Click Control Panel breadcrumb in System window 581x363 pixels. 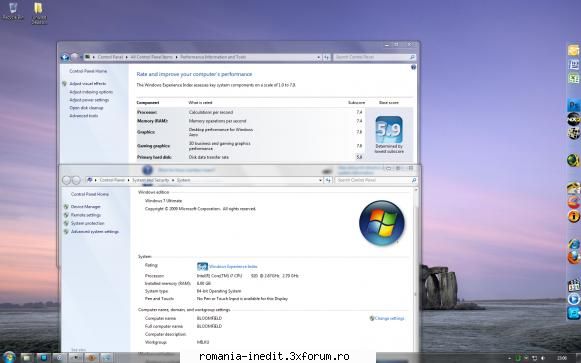112,180
